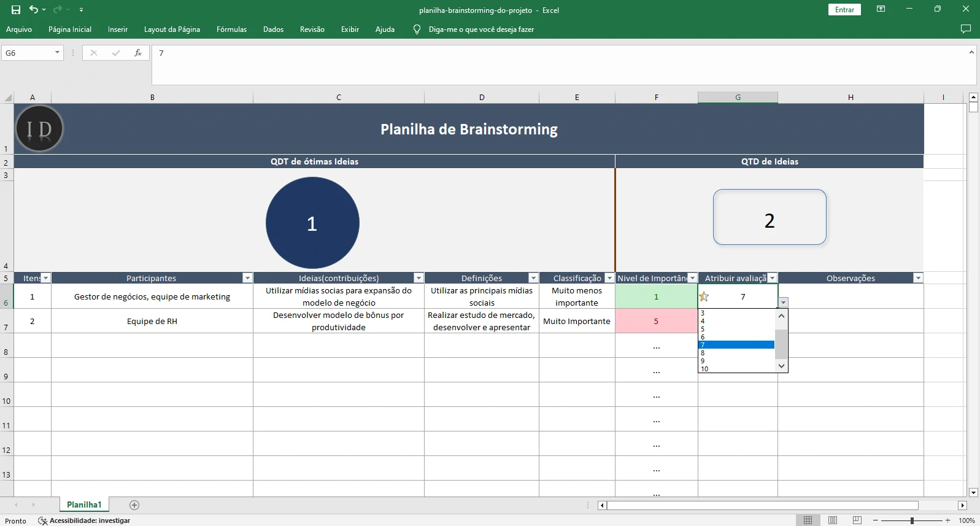The width and height of the screenshot is (980, 526).
Task: Click the new sheet plus icon
Action: (134, 505)
